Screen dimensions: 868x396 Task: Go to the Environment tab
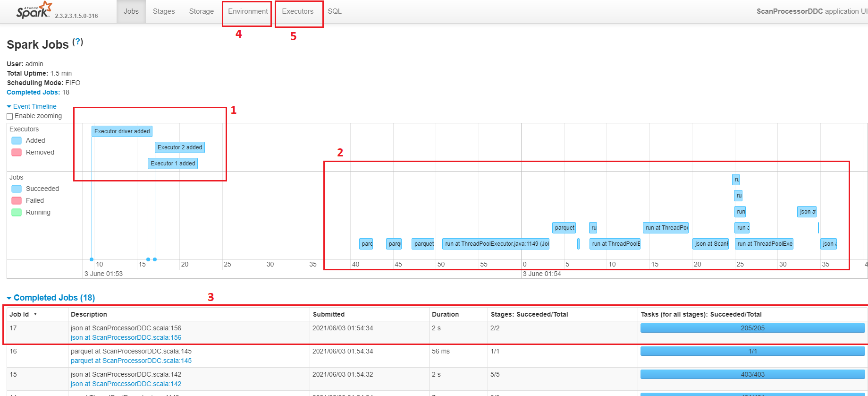(248, 11)
